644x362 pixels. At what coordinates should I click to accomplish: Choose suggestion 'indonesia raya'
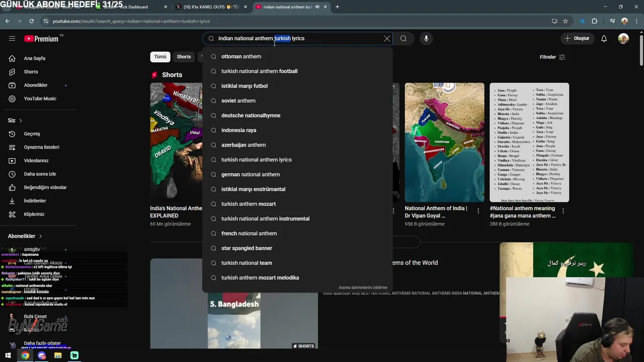tap(297, 130)
